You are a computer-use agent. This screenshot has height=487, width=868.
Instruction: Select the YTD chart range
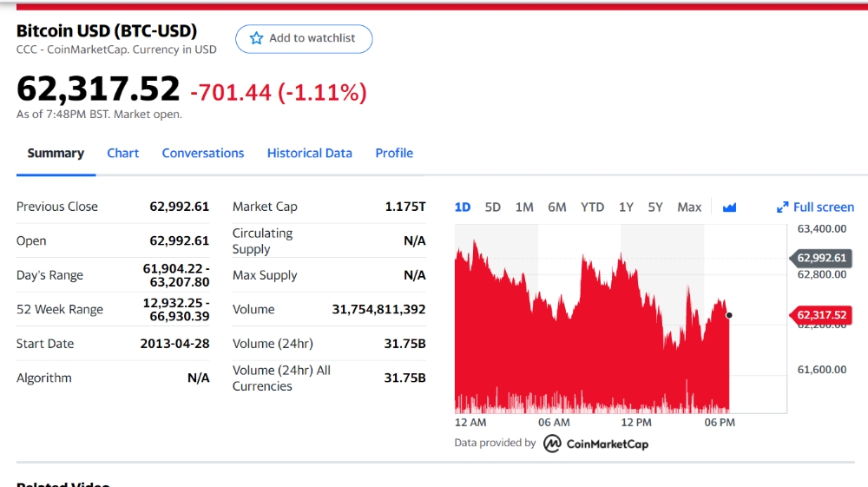point(592,207)
